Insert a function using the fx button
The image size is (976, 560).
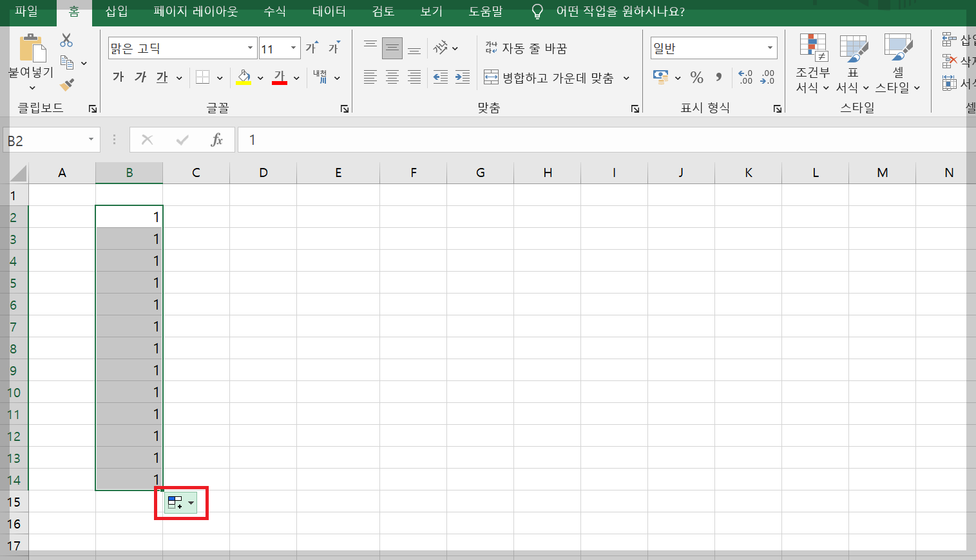point(217,139)
